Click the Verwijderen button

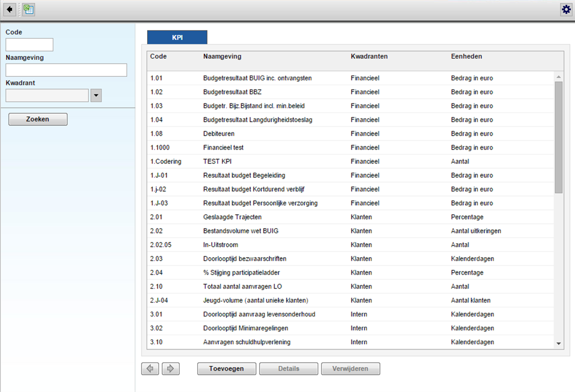click(350, 368)
